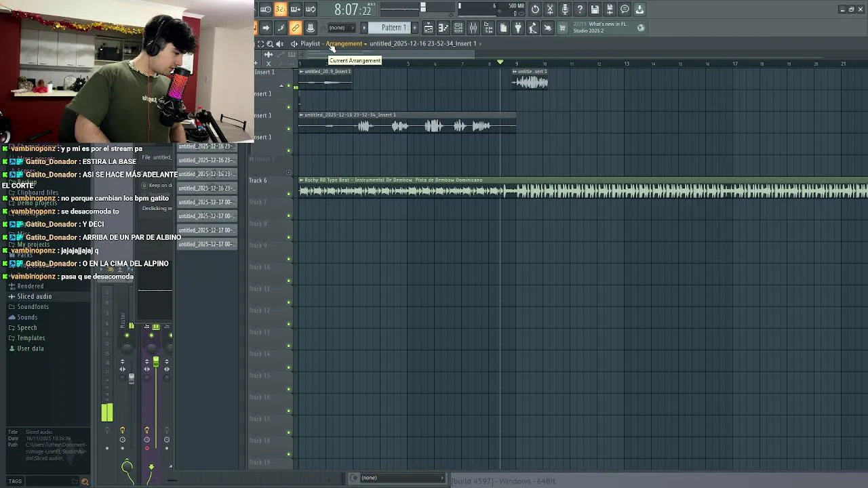868x488 pixels.
Task: Toggle the link-to-controller orange chain button
Action: 295,28
